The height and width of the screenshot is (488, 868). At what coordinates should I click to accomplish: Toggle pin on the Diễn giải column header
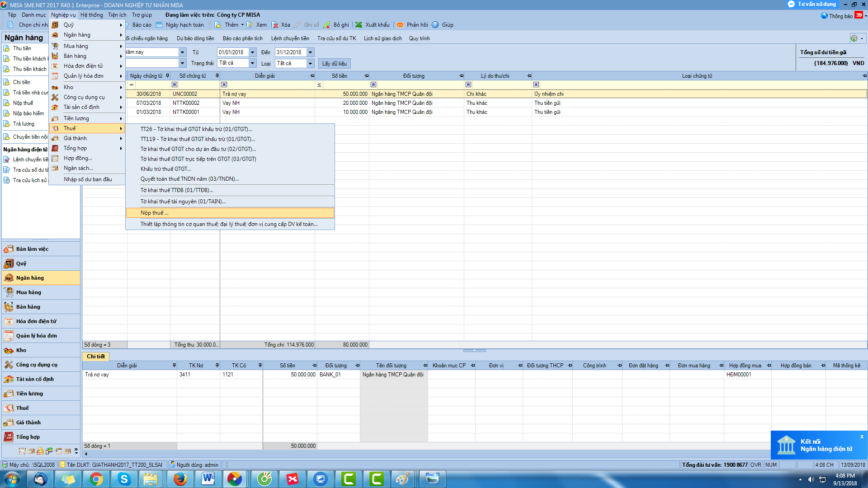[312, 76]
